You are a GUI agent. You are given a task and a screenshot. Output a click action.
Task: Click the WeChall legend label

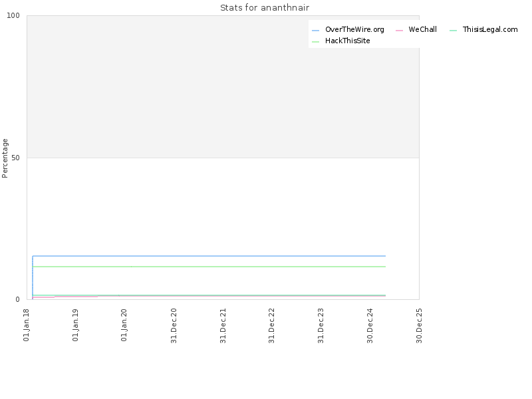(x=422, y=30)
